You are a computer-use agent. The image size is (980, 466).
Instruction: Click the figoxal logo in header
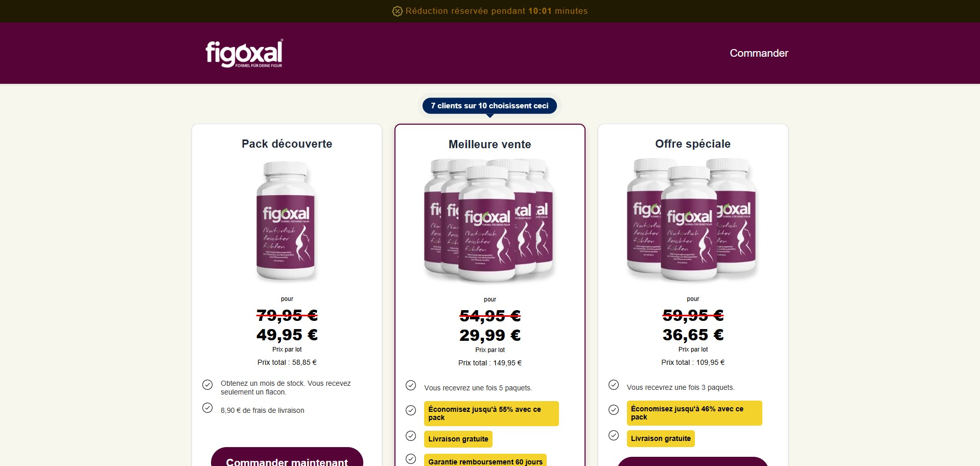coord(244,53)
